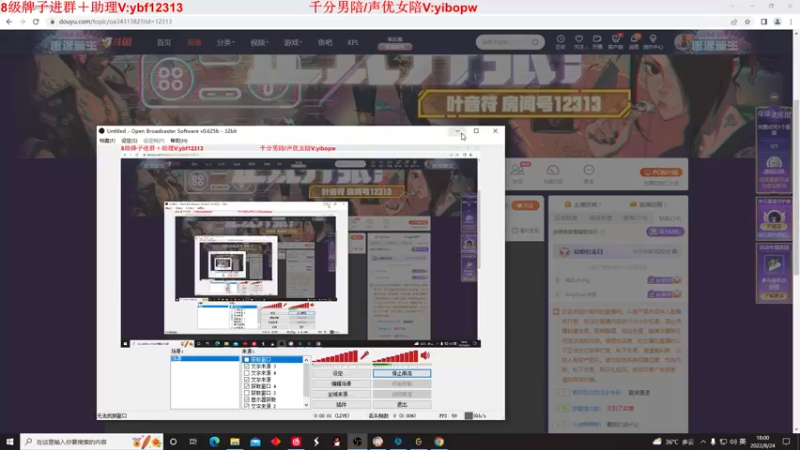Open Windows Start menu
This screenshot has height=450, width=800.
pos(10,441)
